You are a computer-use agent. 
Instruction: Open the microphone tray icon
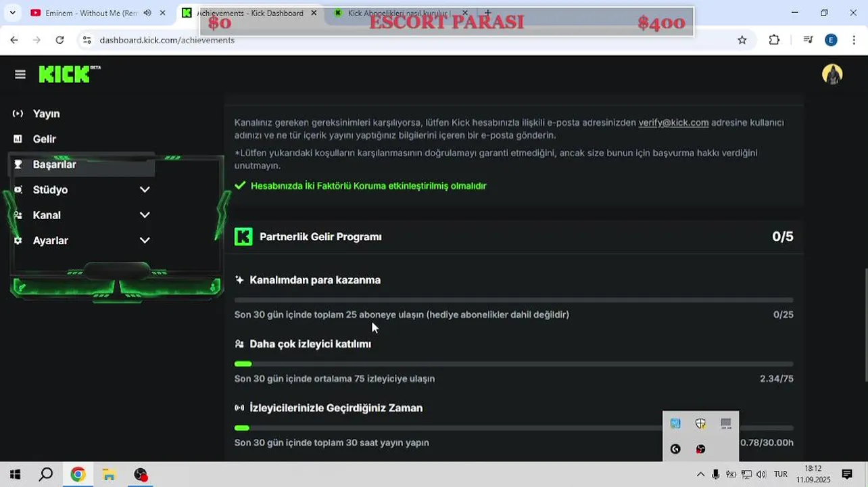(715, 474)
